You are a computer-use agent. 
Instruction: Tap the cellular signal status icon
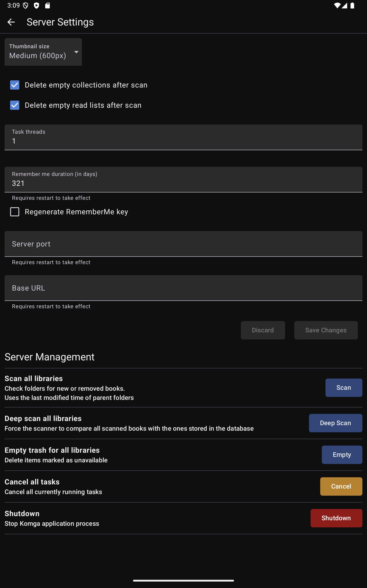pos(345,5)
